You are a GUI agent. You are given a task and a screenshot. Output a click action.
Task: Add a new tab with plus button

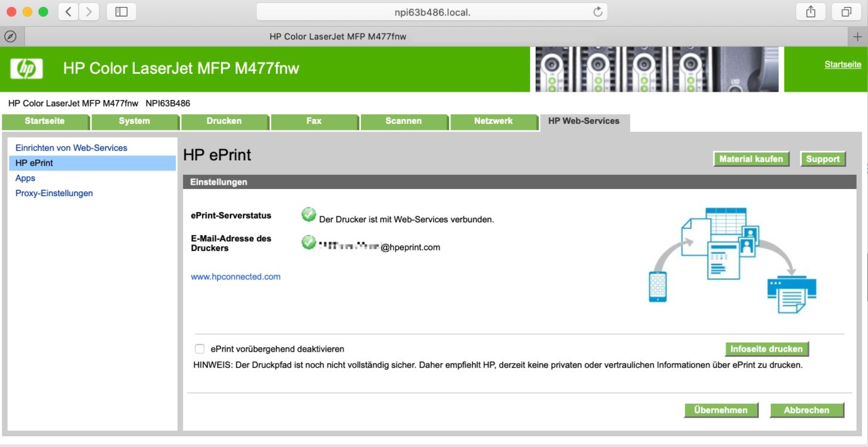[x=857, y=37]
